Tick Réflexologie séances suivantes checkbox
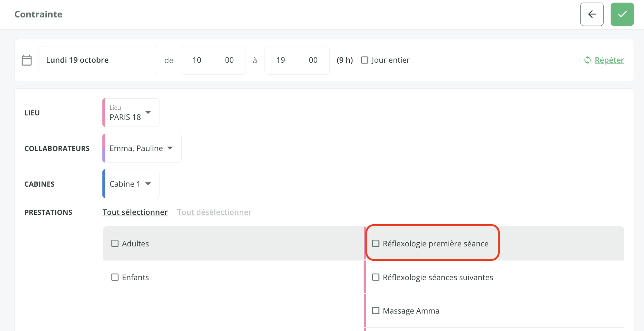The image size is (644, 331). tap(376, 277)
